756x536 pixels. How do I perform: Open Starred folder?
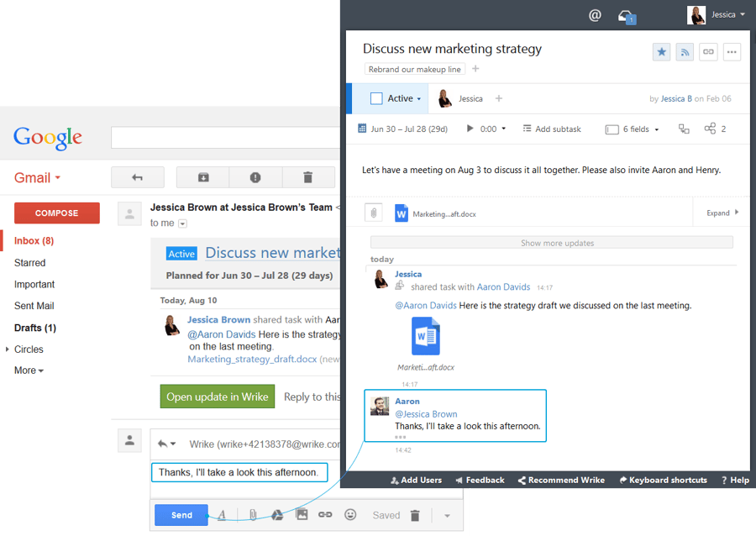[x=30, y=263]
